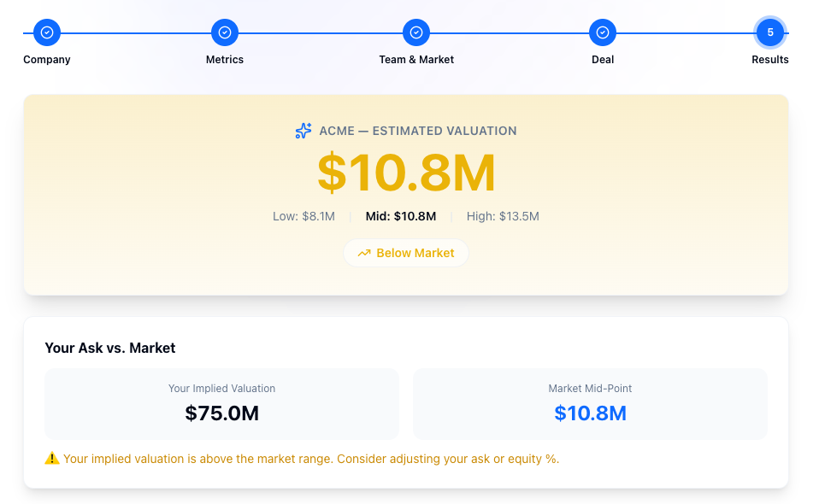Return to the Deal step circle
This screenshot has height=504, width=825.
(603, 32)
